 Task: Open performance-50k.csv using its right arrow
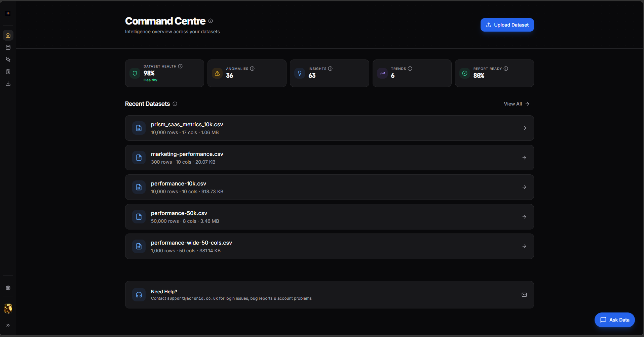pos(524,217)
